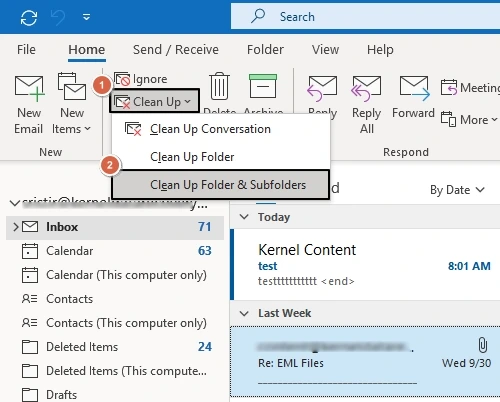Switch to the View tab
The width and height of the screenshot is (500, 402).
coord(325,50)
